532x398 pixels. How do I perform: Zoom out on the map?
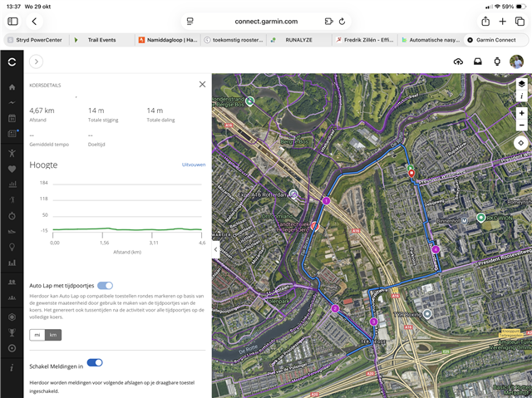point(521,125)
